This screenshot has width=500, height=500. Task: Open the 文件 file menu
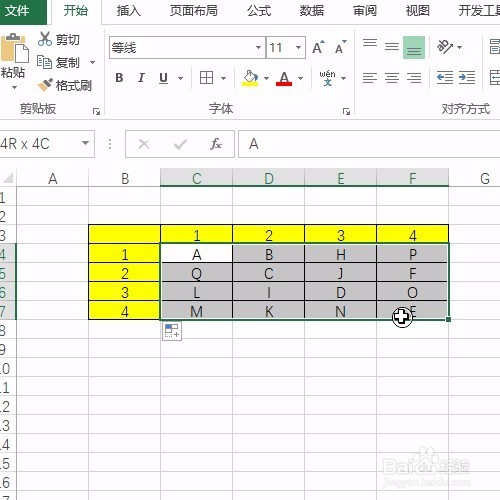pyautogui.click(x=17, y=11)
